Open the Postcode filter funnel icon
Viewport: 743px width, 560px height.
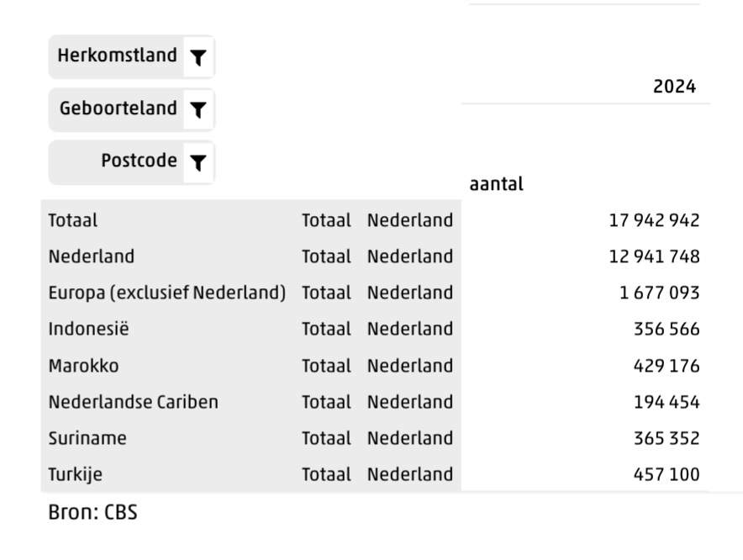tap(198, 162)
